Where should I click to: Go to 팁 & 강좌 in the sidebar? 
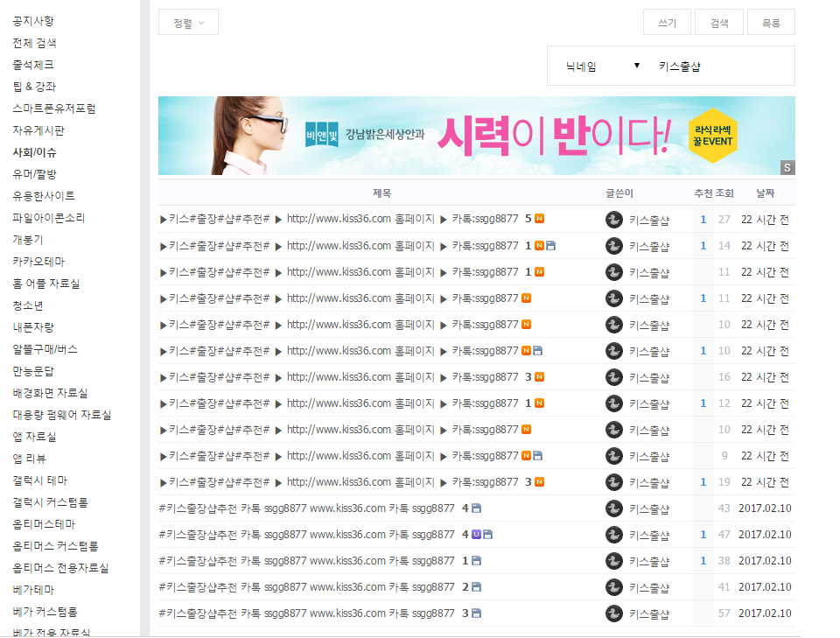(34, 87)
